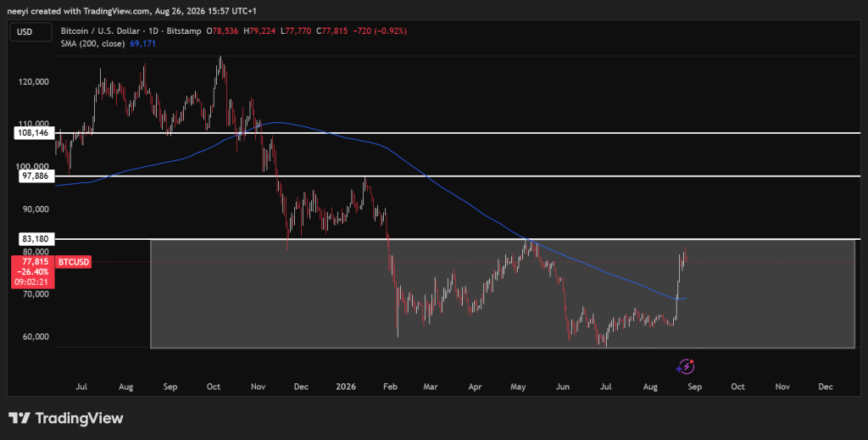Click the 2026 year label on time axis
The width and height of the screenshot is (868, 440).
coord(346,387)
